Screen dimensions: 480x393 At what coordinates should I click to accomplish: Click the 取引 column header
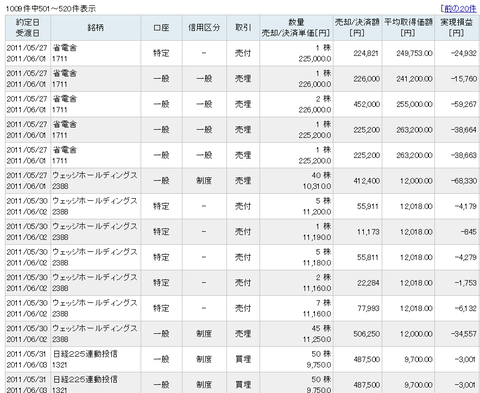243,28
